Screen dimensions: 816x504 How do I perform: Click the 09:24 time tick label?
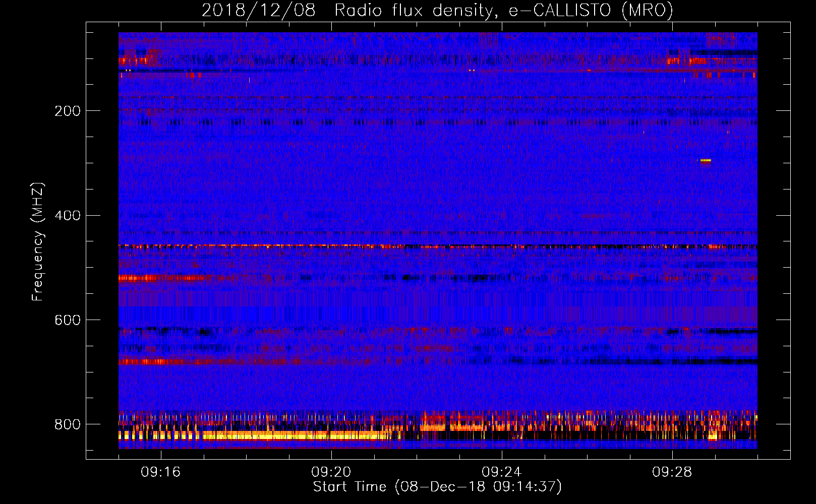(x=502, y=472)
